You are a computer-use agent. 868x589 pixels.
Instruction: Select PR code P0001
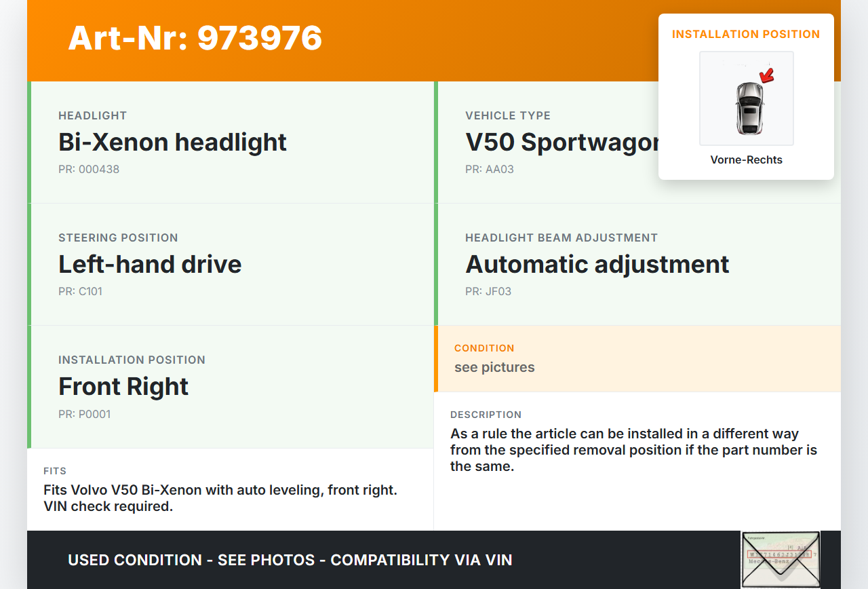pos(85,415)
